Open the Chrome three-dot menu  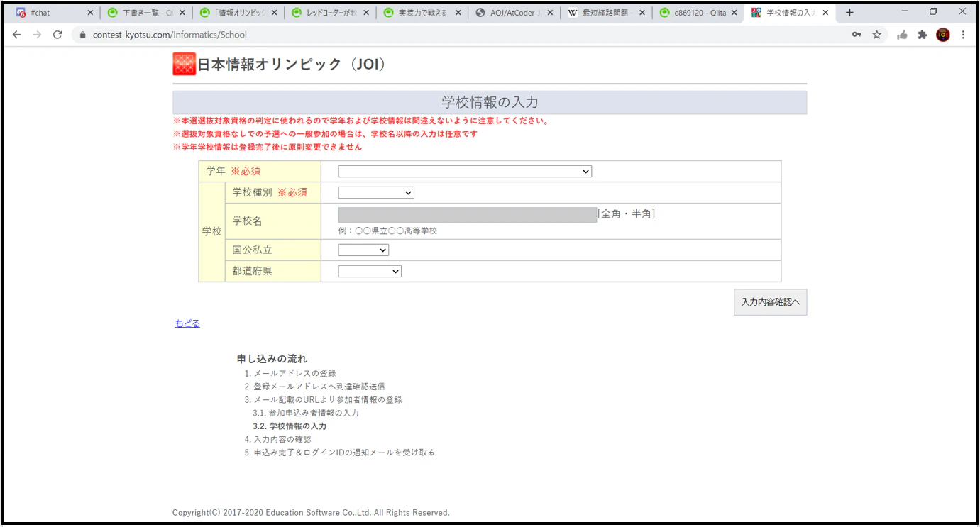963,35
